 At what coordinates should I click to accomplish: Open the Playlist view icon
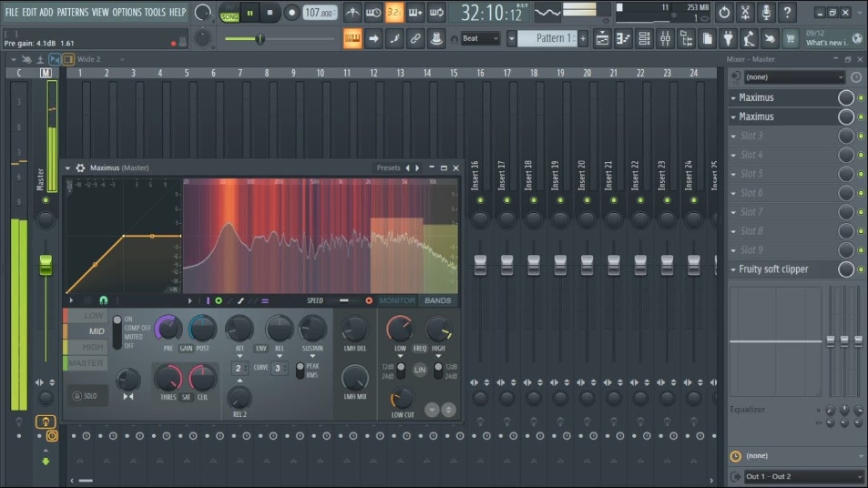point(602,39)
